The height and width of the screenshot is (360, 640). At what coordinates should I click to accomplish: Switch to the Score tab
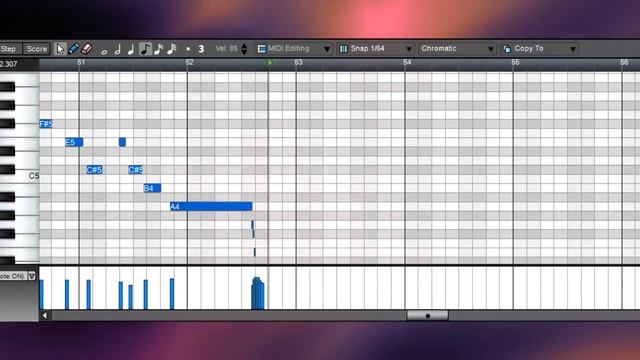(x=37, y=49)
